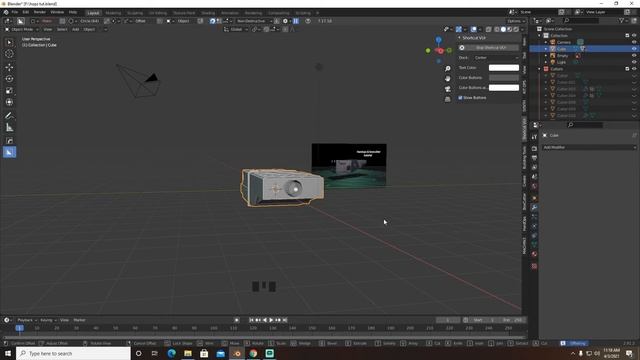Switch to the Modeling workspace tab
Image resolution: width=640 pixels, height=360 pixels.
113,13
